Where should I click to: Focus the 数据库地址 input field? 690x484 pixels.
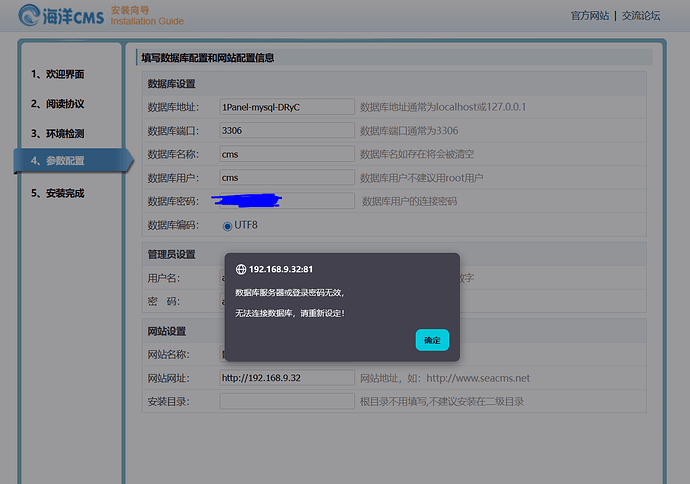[x=287, y=106]
